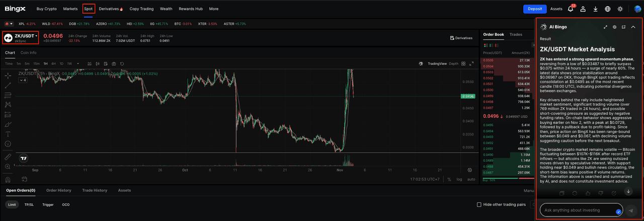
Task: Focus the Ask anything about investing field
Action: 578,210
